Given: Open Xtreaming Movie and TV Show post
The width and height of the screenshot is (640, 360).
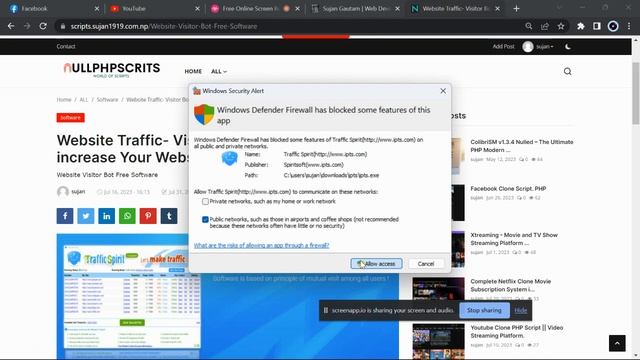Looking at the screenshot, I should (x=514, y=239).
